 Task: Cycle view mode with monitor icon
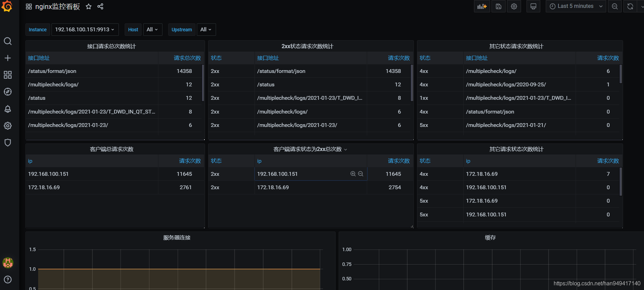pos(533,6)
